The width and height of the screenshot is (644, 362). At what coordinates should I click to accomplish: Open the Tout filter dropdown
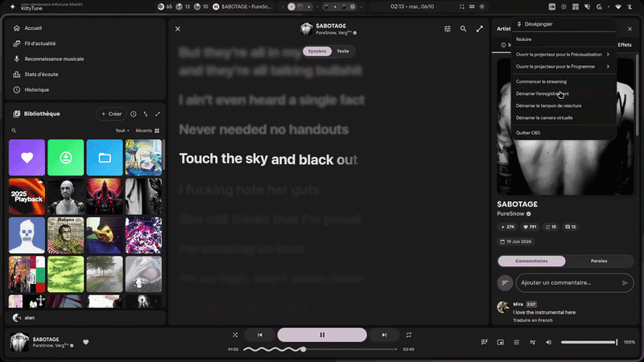[122, 130]
